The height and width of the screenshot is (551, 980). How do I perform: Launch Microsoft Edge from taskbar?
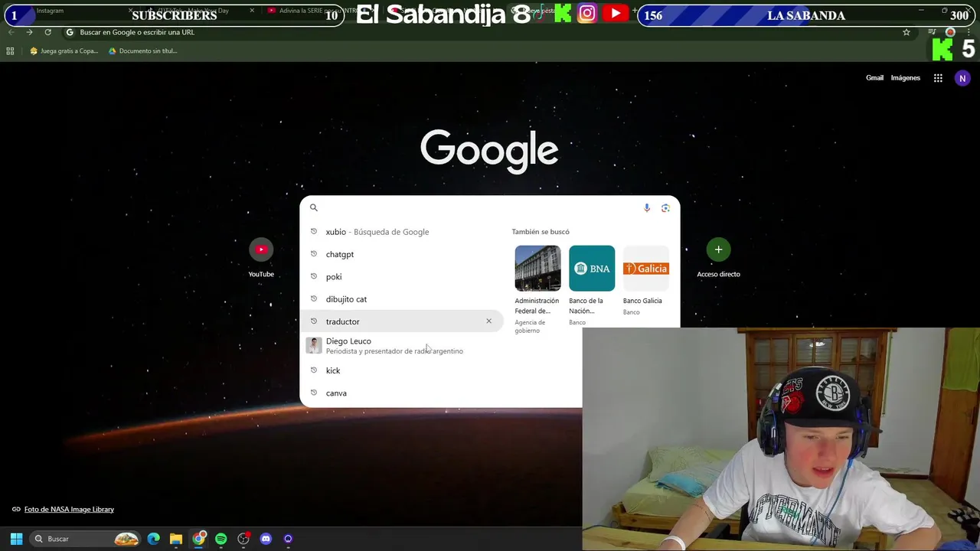pyautogui.click(x=153, y=539)
